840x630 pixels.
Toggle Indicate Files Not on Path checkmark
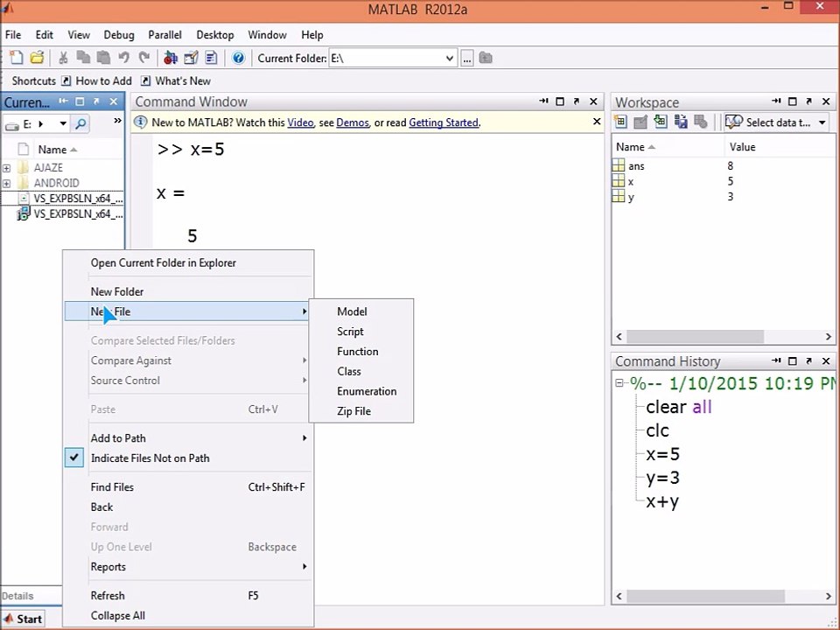[x=73, y=458]
